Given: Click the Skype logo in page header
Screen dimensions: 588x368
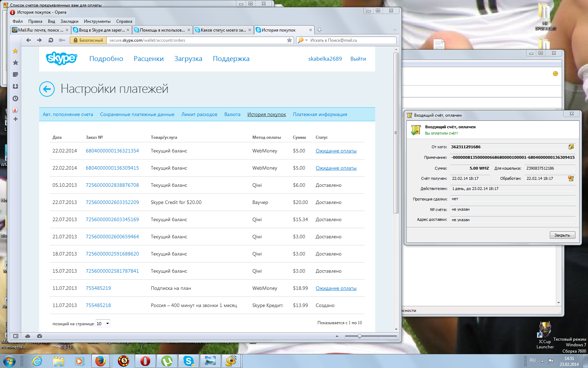Looking at the screenshot, I should (x=61, y=59).
